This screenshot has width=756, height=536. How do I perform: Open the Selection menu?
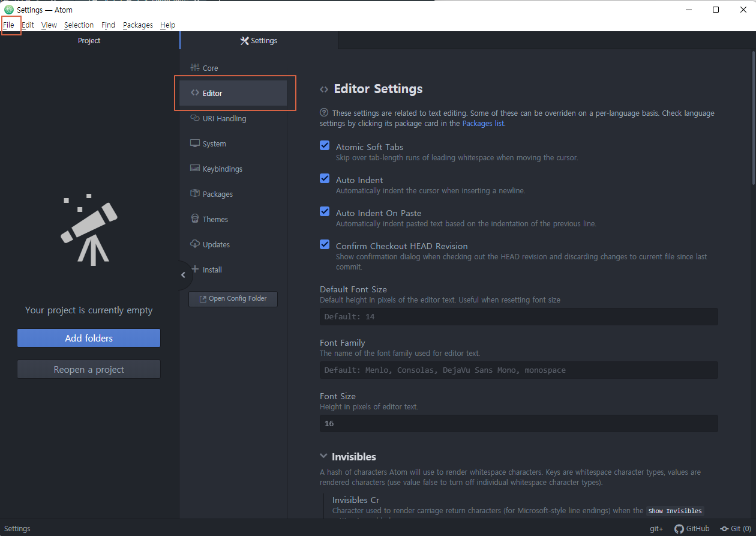pyautogui.click(x=79, y=25)
